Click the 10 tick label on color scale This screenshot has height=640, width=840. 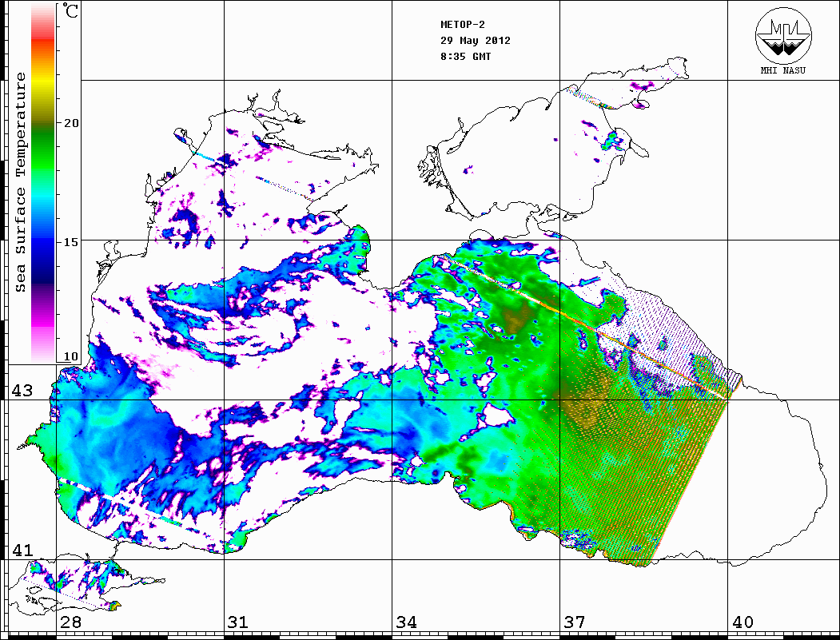coord(70,356)
